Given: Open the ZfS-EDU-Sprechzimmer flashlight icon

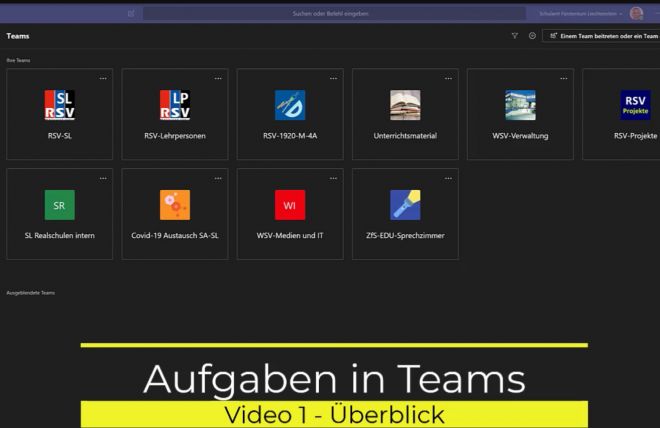Looking at the screenshot, I should click(405, 205).
